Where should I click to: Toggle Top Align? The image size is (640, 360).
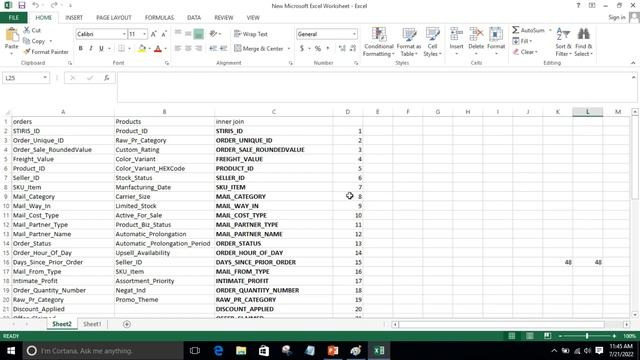point(178,34)
